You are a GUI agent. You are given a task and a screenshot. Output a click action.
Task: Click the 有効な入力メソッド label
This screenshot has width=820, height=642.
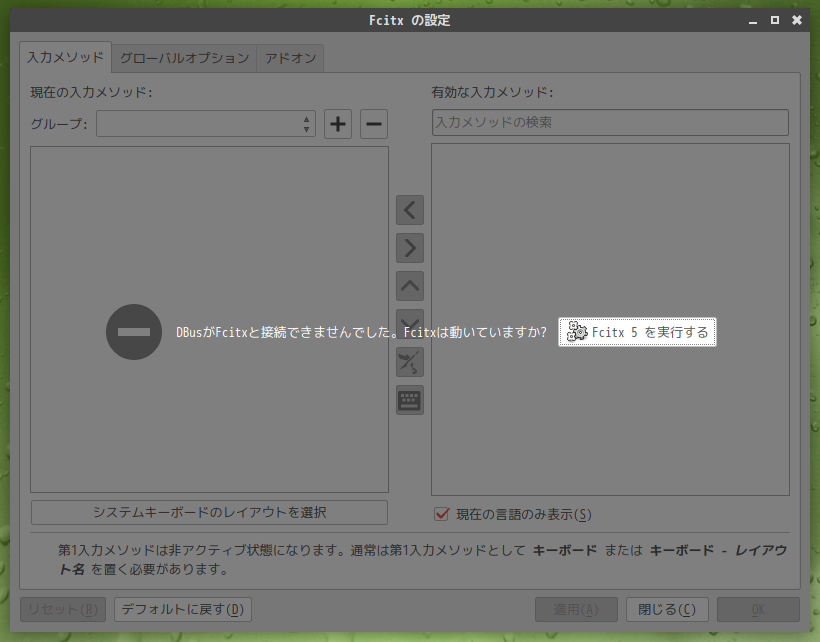click(x=493, y=93)
